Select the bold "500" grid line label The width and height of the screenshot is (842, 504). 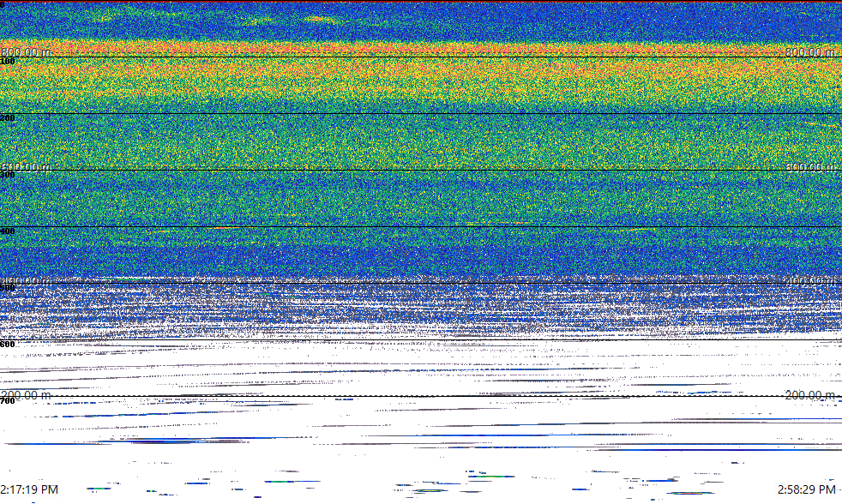coord(8,288)
